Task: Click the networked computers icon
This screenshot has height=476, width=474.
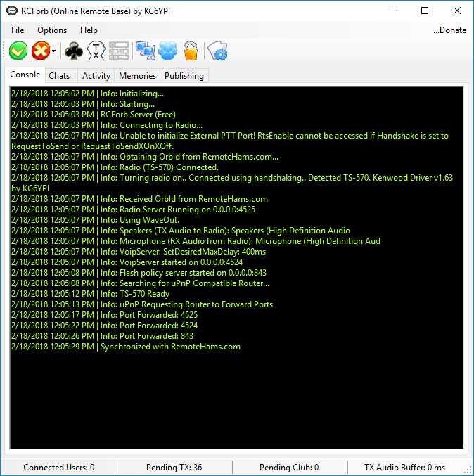Action: pyautogui.click(x=145, y=51)
